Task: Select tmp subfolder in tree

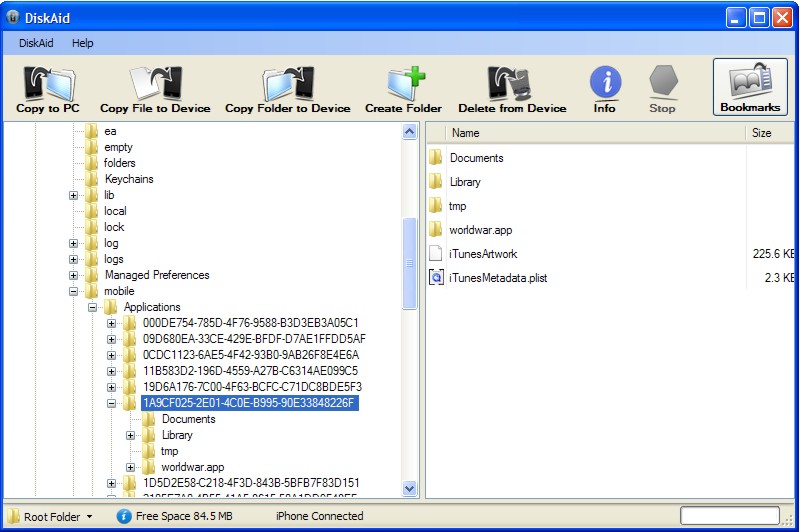Action: click(169, 451)
